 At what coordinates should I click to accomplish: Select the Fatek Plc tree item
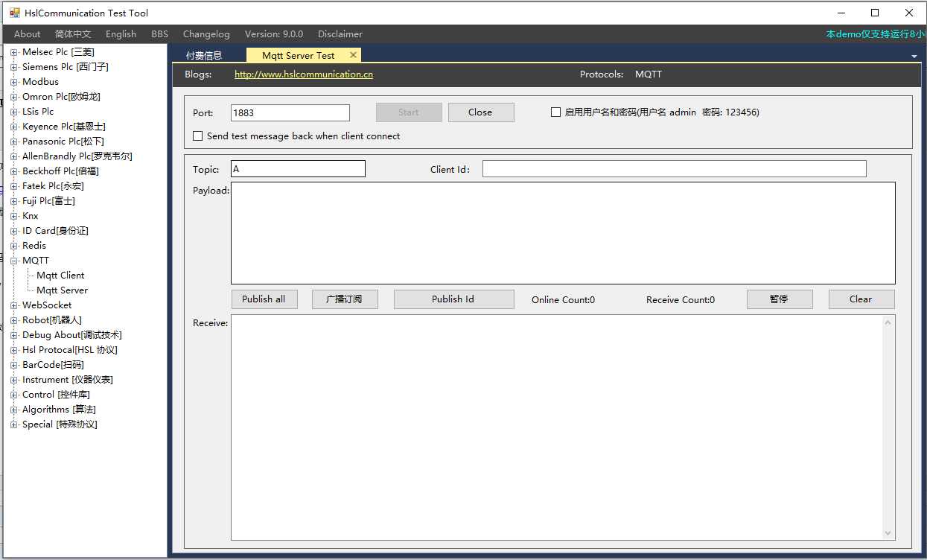[53, 186]
